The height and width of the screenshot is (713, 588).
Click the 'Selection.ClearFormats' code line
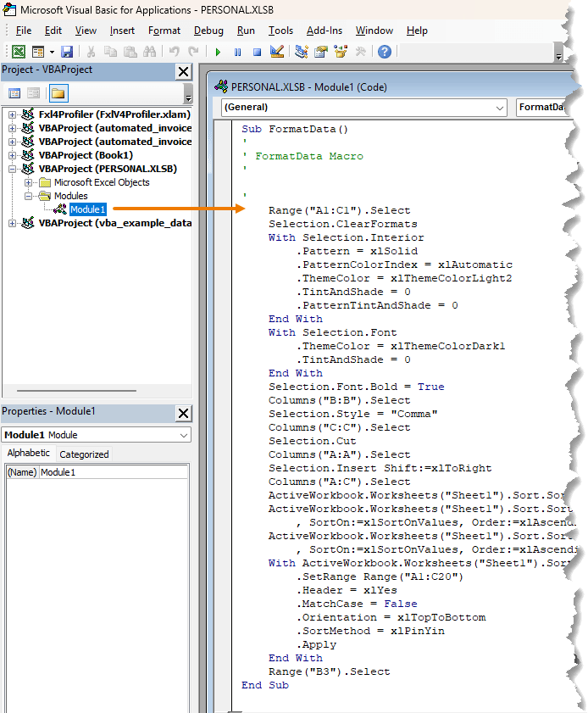click(x=342, y=224)
